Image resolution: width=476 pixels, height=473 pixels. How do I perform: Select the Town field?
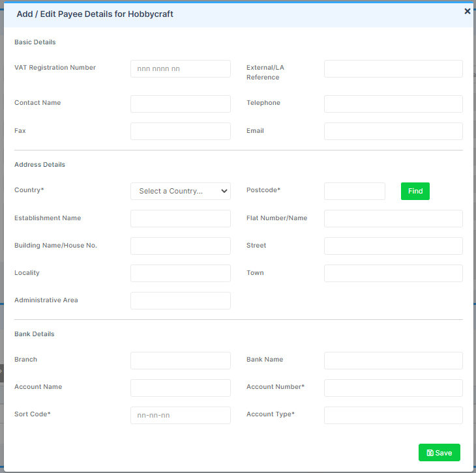point(393,273)
